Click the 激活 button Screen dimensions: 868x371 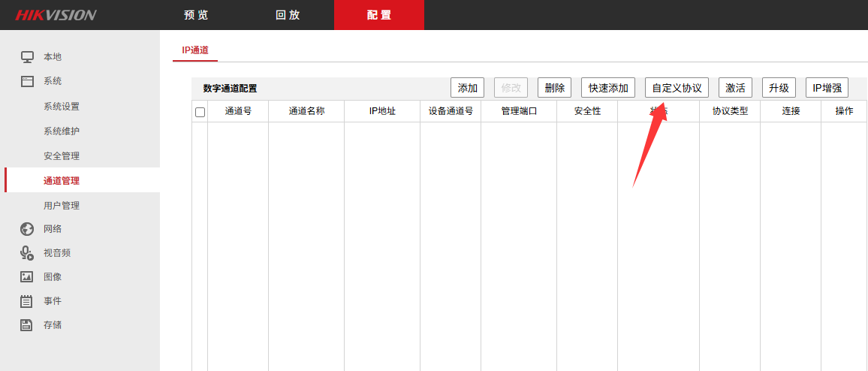click(x=735, y=88)
